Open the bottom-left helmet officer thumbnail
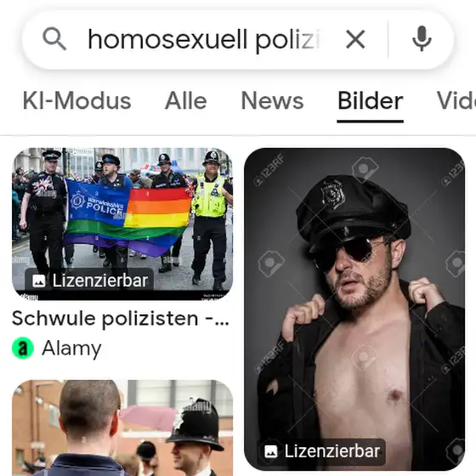The height and width of the screenshot is (476, 476). coord(122,428)
